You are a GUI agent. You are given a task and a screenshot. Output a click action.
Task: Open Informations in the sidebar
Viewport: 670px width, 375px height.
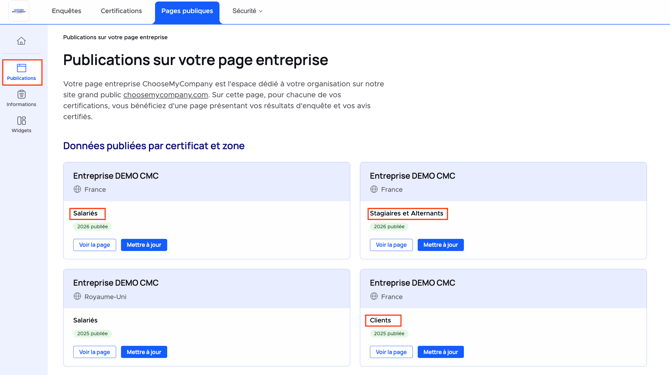coord(21,98)
